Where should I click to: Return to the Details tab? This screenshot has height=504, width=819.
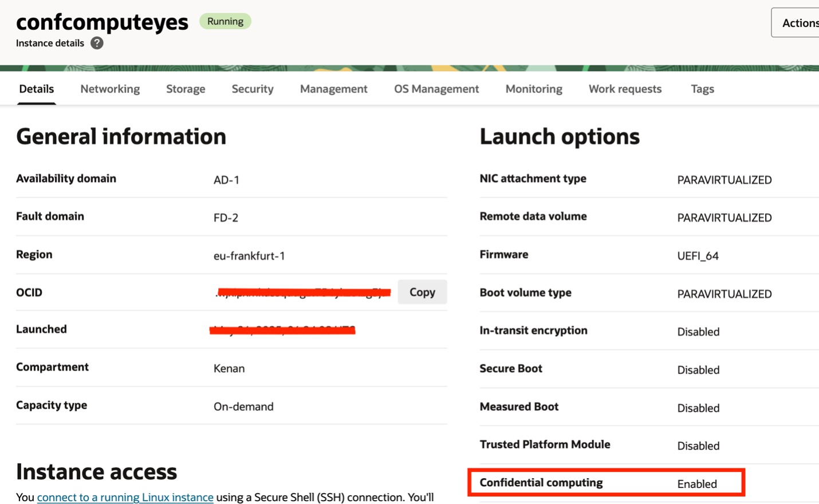click(36, 89)
